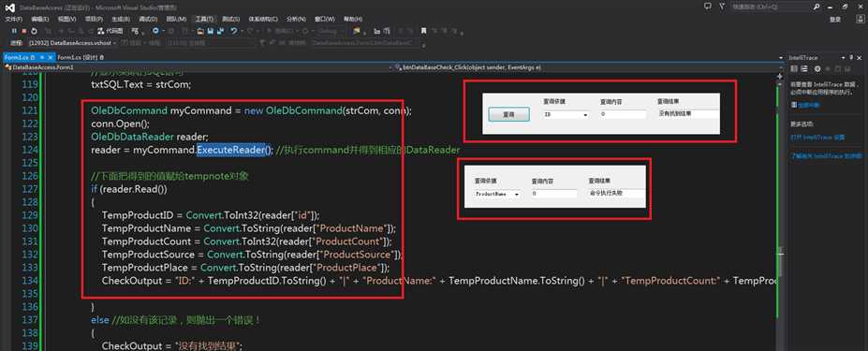
Task: Click the feedback speech bubble icon
Action: [707, 7]
